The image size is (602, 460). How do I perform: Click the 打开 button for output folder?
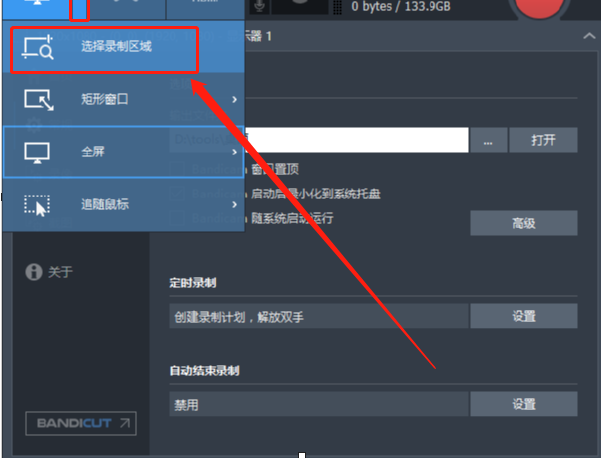543,140
